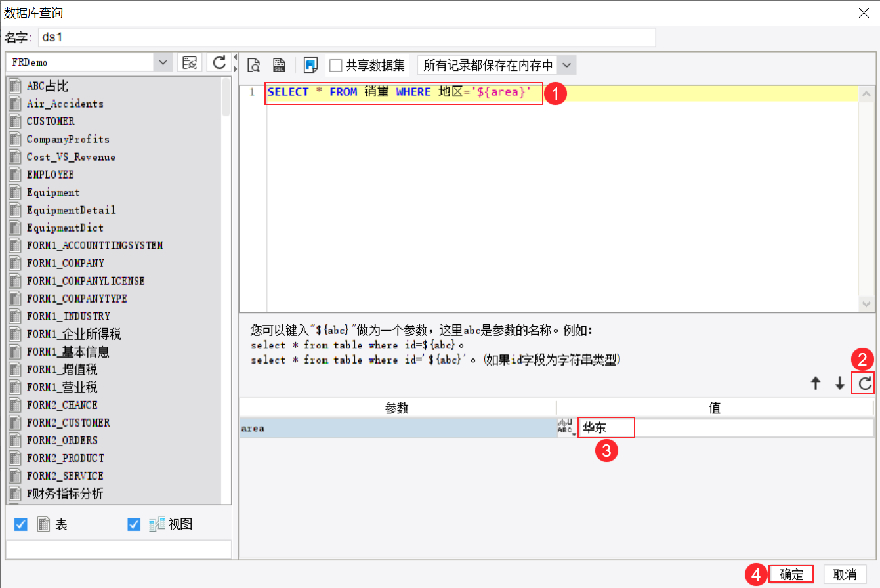
Task: Select the FORM2_CHANCE table
Action: pyautogui.click(x=62, y=405)
